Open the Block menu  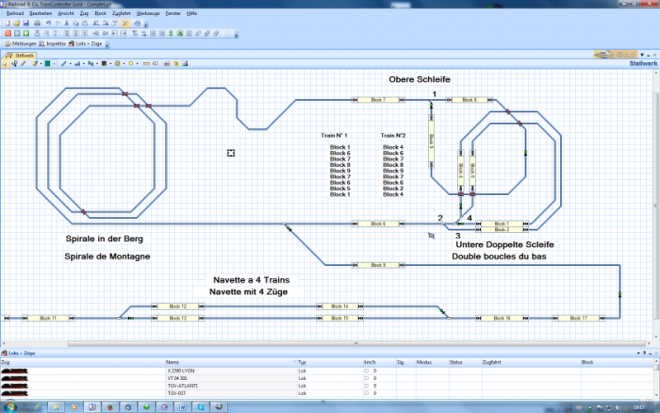pos(100,13)
